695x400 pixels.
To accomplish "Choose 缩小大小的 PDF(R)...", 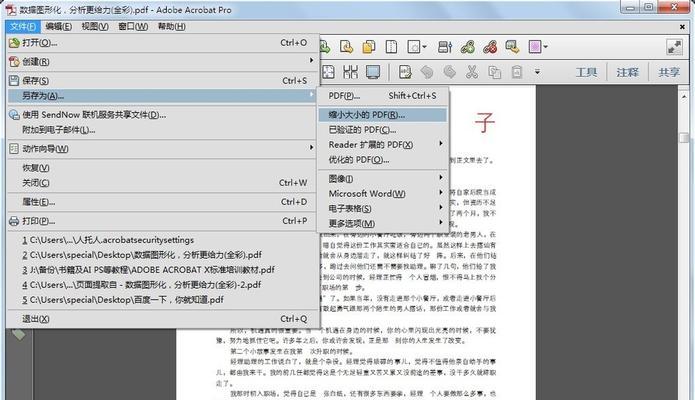I will (383, 115).
